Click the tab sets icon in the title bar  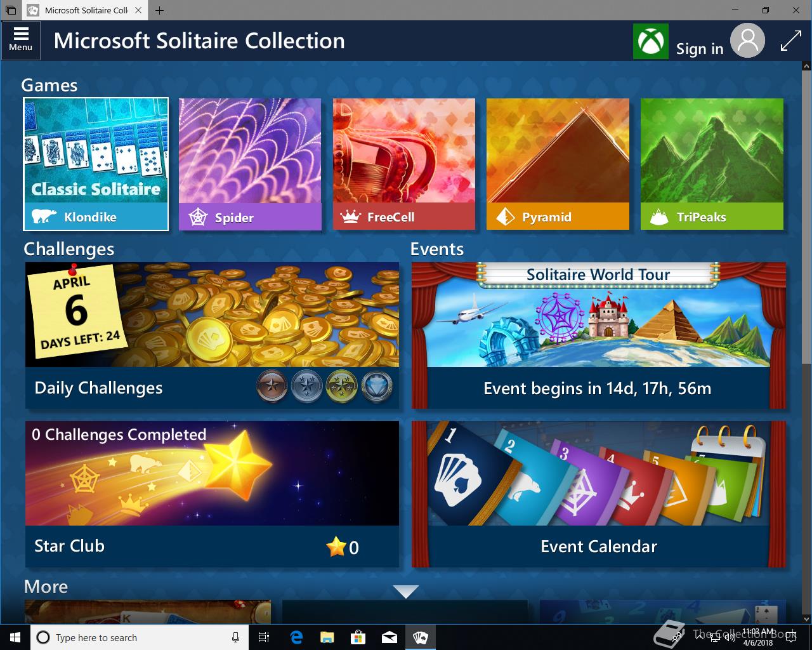[11, 10]
